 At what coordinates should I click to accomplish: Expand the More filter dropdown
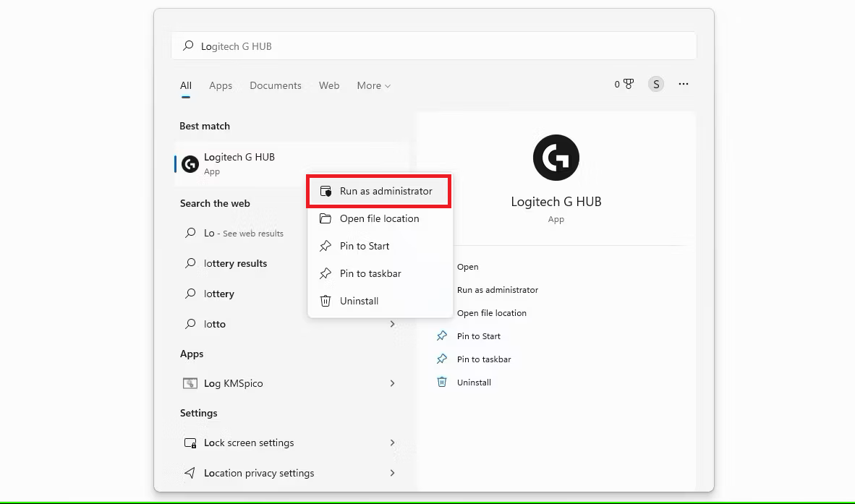[x=373, y=85]
